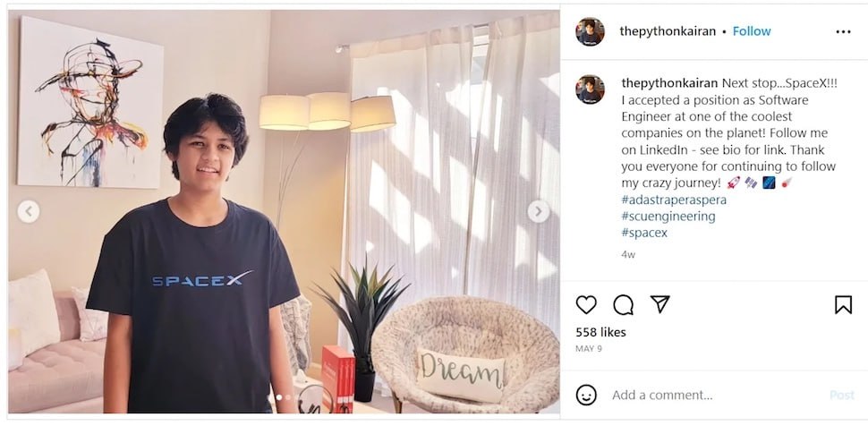Open the emoji picker smiley icon
Image resolution: width=868 pixels, height=434 pixels.
[586, 395]
